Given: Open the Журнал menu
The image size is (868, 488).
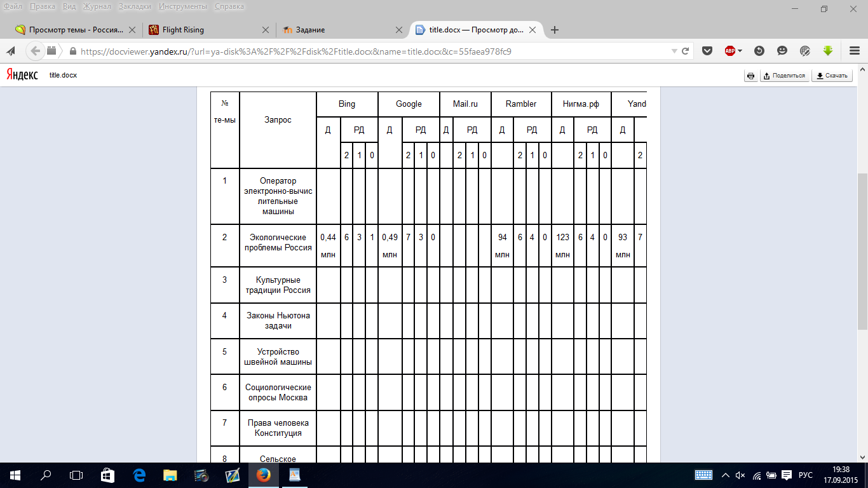Looking at the screenshot, I should (97, 6).
